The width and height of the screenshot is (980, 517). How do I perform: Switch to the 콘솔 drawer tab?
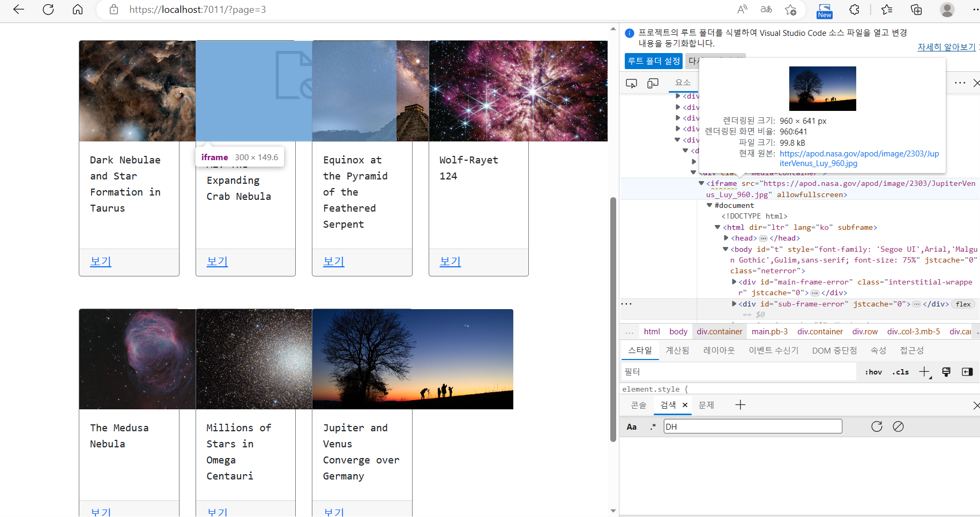click(639, 405)
